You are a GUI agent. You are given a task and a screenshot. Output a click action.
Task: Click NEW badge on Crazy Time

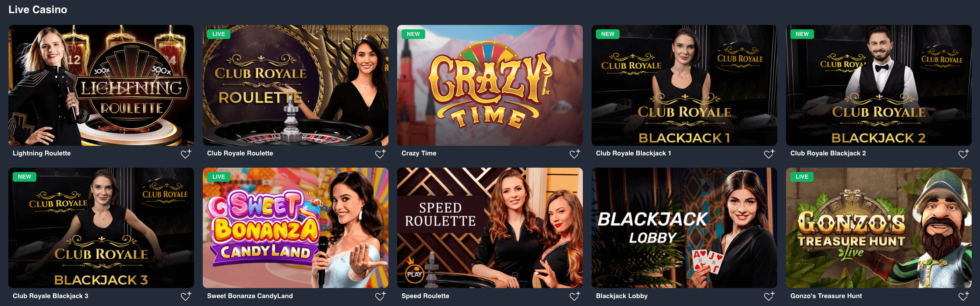(x=413, y=34)
